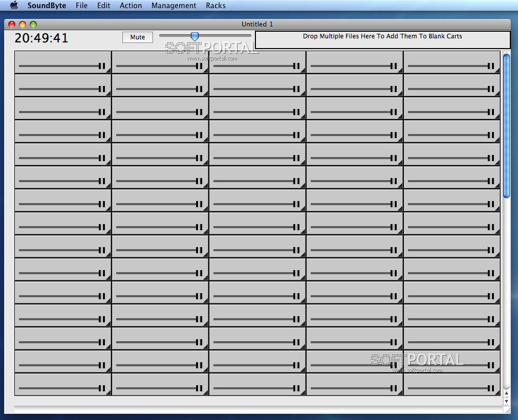Open the Apple menu

[14, 5]
